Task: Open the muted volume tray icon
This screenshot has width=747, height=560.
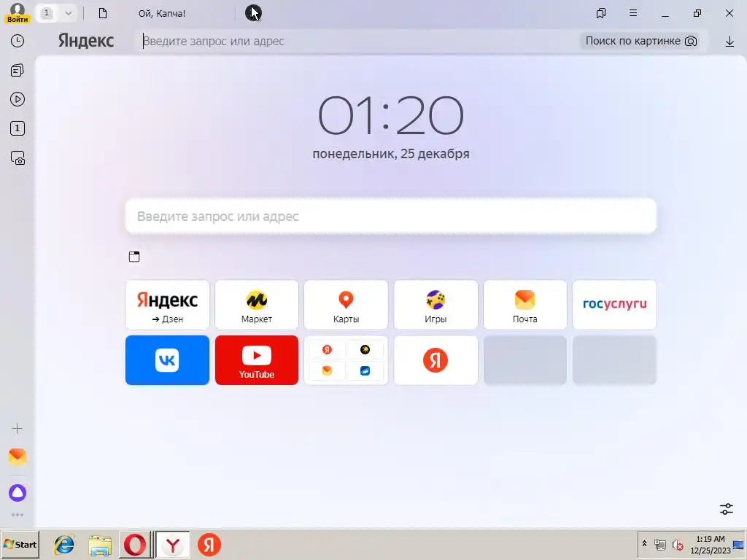Action: [x=677, y=544]
